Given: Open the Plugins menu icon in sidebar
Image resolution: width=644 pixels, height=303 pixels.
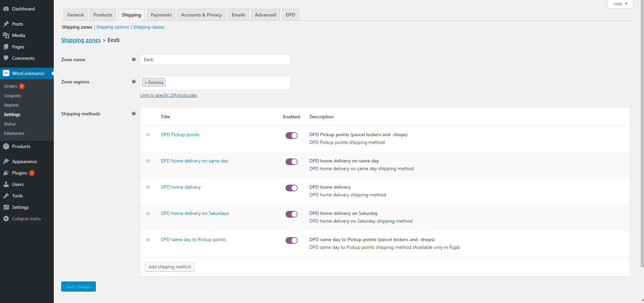Looking at the screenshot, I should [x=6, y=173].
